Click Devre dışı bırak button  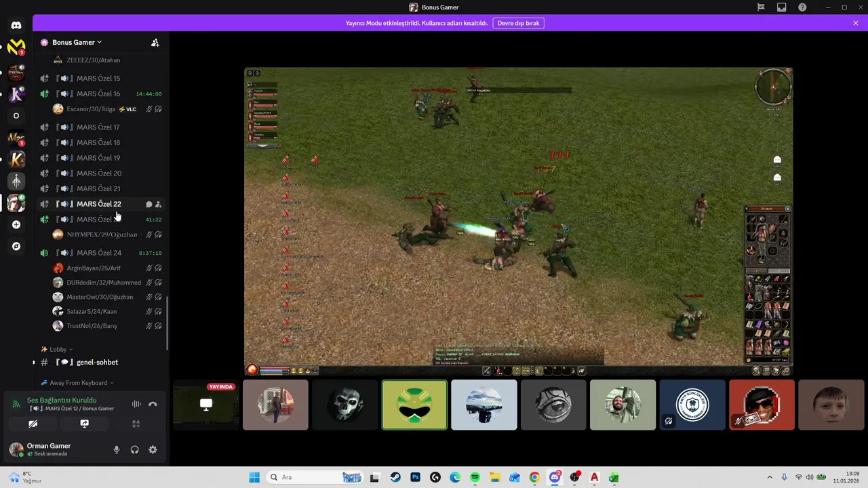518,23
